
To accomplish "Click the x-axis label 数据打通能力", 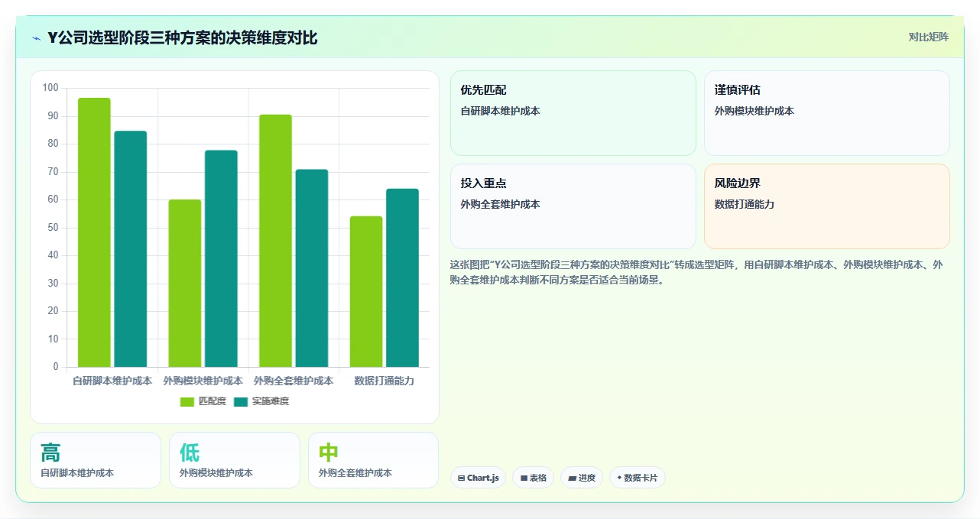I will click(385, 381).
